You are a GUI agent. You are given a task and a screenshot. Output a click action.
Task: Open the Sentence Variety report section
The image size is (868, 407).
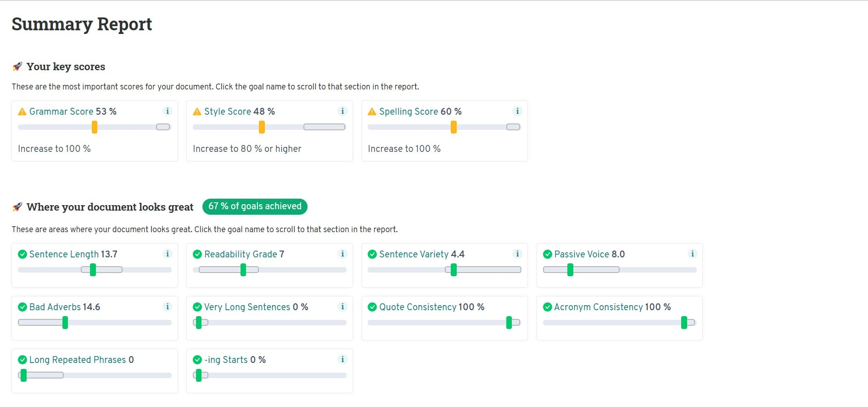click(x=414, y=254)
